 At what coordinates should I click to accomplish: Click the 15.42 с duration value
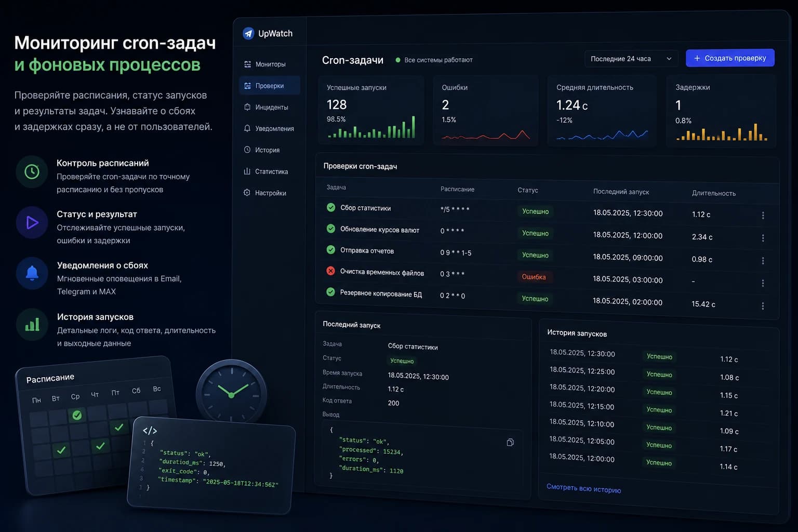click(x=703, y=304)
